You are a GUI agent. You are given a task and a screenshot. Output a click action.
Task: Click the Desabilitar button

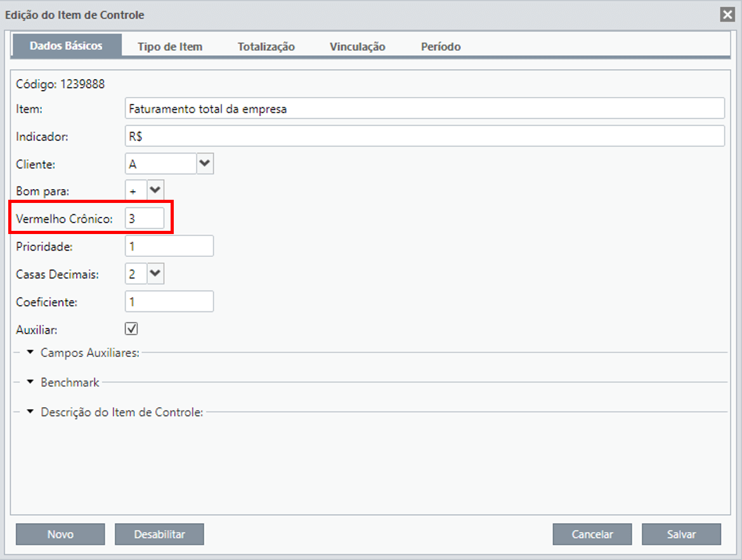coord(159,534)
